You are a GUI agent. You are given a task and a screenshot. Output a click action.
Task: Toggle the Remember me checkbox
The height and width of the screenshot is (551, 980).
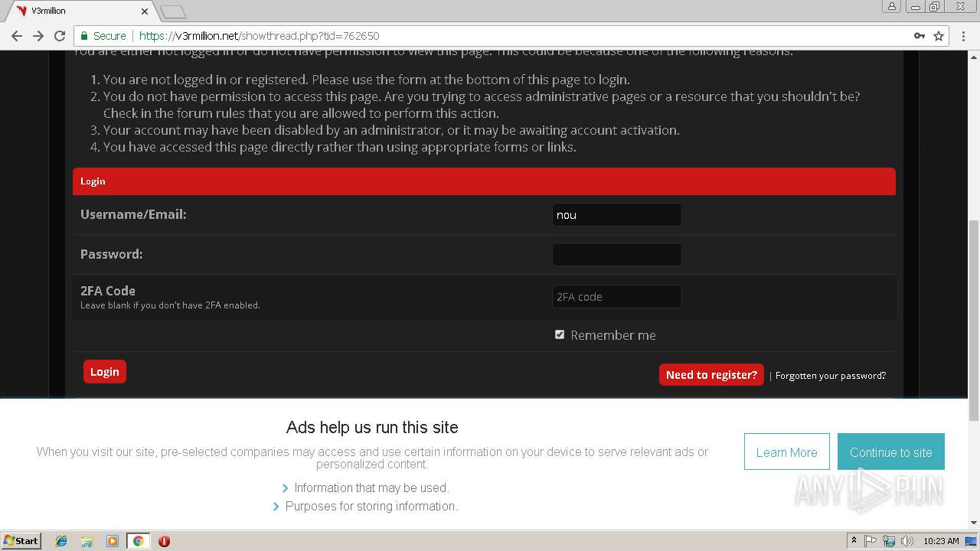click(x=560, y=334)
